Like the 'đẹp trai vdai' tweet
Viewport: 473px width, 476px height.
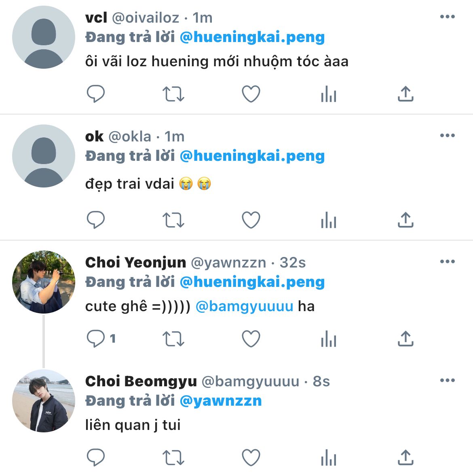251,220
